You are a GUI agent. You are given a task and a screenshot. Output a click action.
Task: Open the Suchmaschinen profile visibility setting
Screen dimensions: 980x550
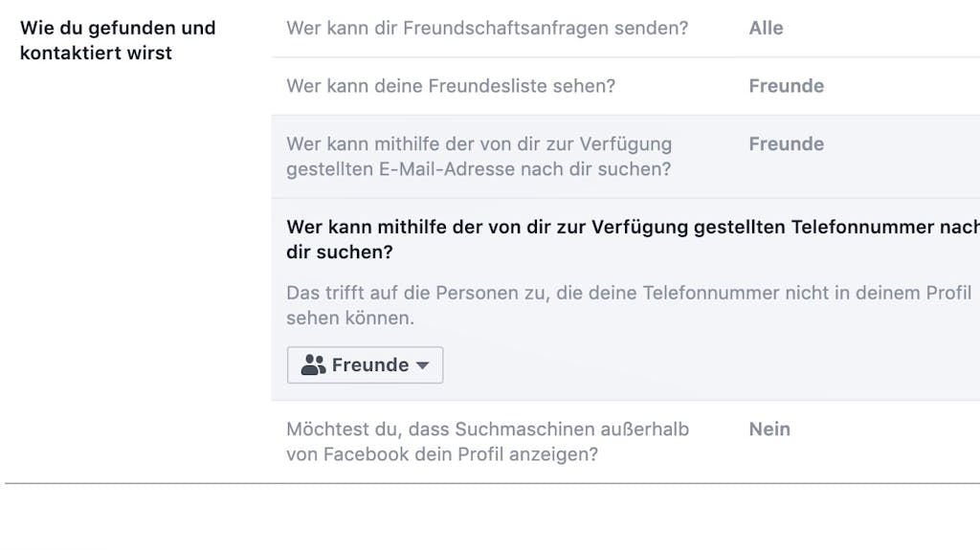[x=626, y=441]
